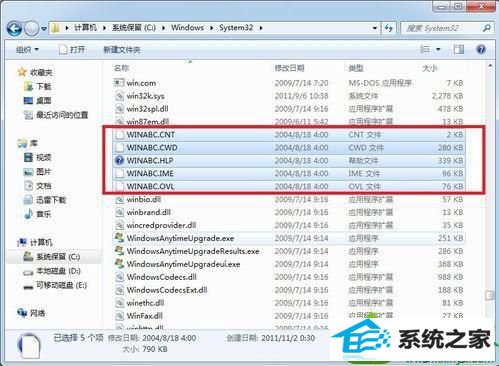Open the 图片 library

click(x=44, y=172)
